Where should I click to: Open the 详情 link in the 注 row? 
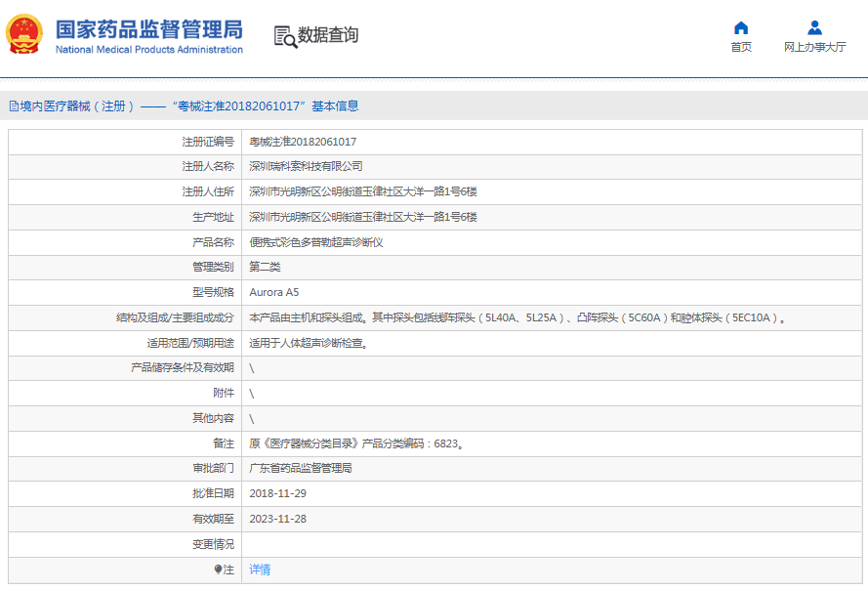pos(260,569)
